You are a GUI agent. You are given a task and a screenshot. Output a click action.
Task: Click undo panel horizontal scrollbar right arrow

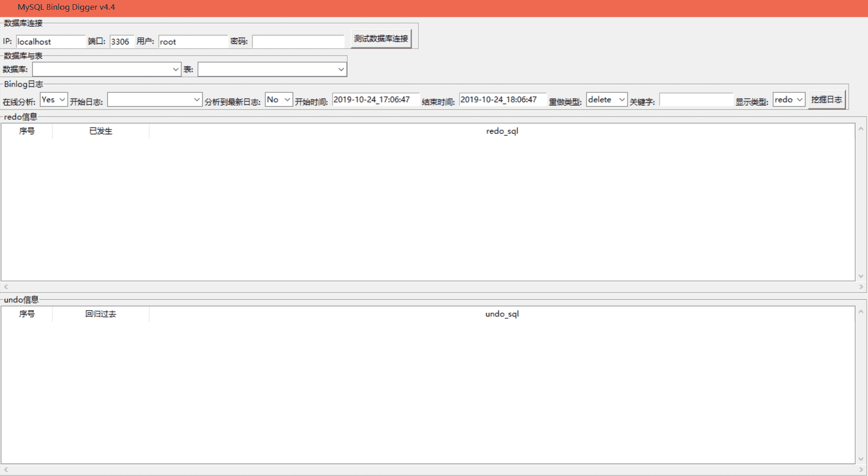pyautogui.click(x=861, y=470)
